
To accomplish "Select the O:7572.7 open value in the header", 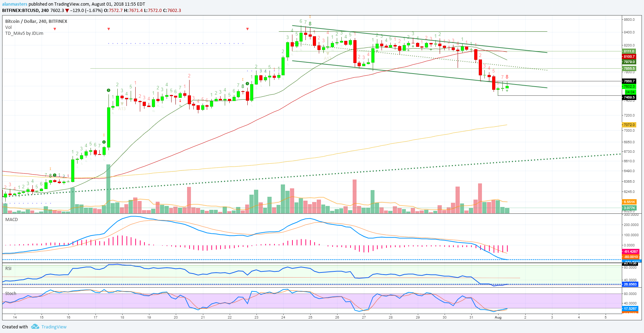I will [x=113, y=10].
